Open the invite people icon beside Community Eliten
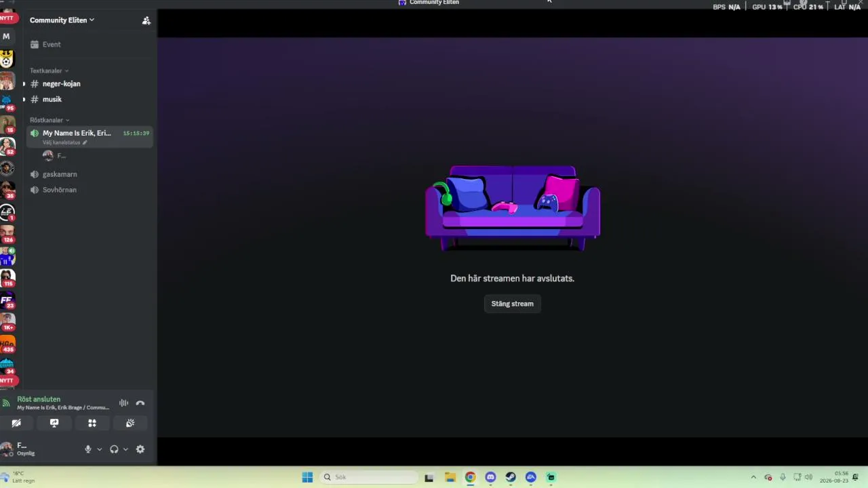The height and width of the screenshot is (488, 868). pyautogui.click(x=146, y=20)
